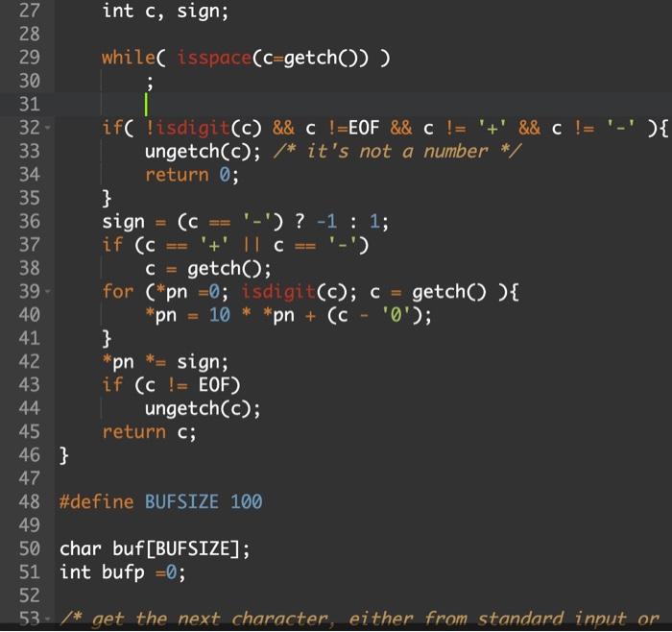
Task: Click on 'EOF' in line 32
Action: (364, 128)
